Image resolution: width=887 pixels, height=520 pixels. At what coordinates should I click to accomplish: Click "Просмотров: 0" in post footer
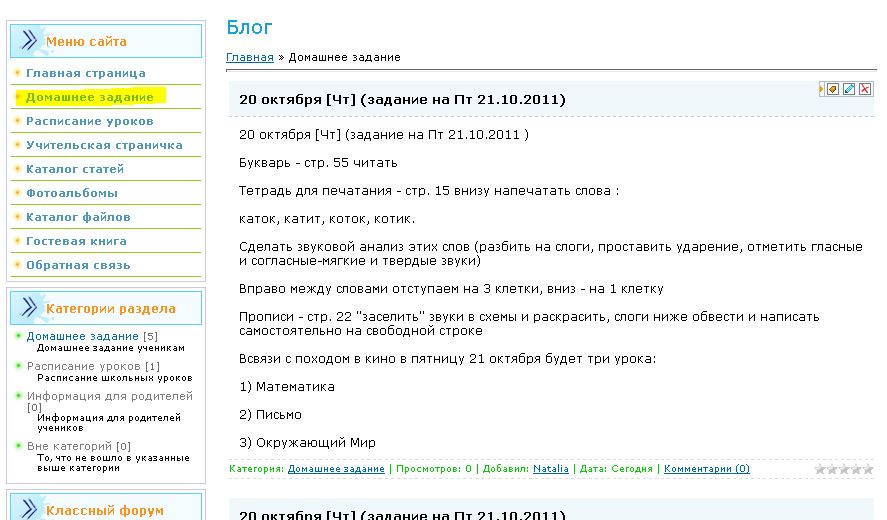433,469
